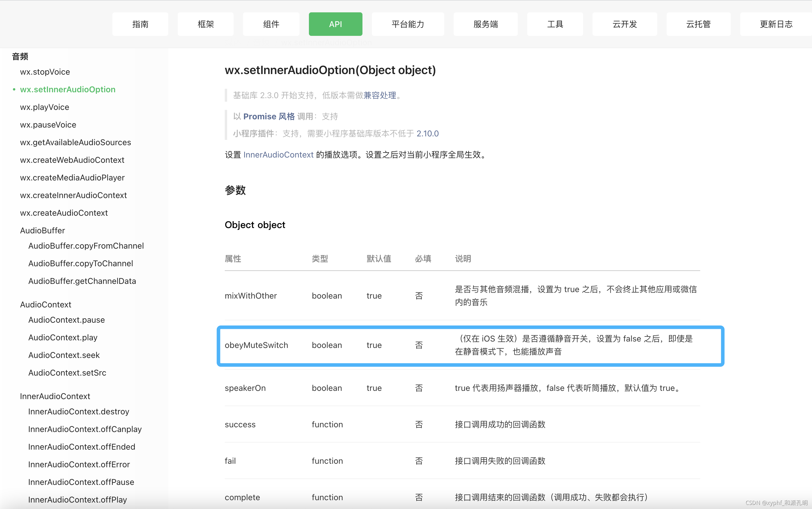Image resolution: width=812 pixels, height=509 pixels.
Task: Open InnerAudioContext.destroy documentation
Action: [78, 411]
